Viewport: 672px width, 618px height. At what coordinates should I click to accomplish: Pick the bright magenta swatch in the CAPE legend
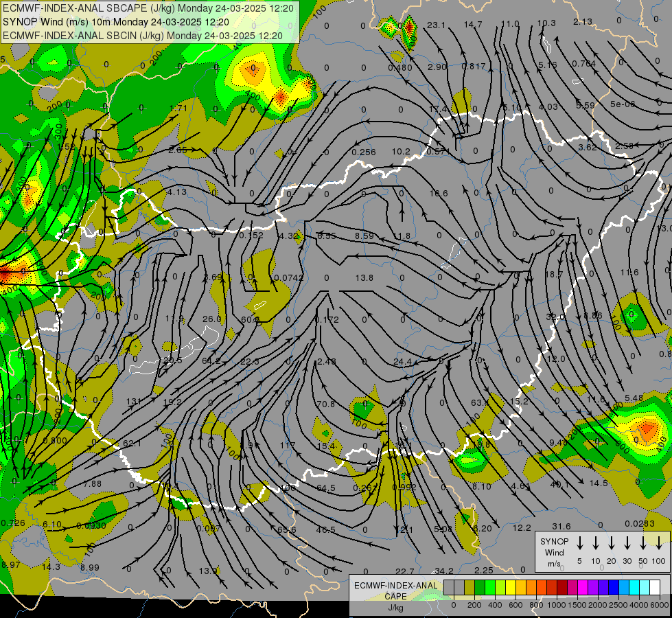pyautogui.click(x=583, y=588)
